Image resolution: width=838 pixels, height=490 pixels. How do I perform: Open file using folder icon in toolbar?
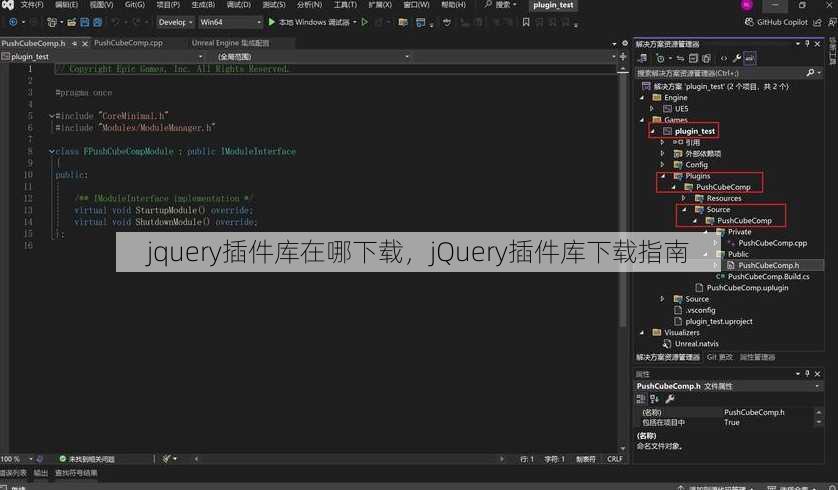click(x=71, y=22)
